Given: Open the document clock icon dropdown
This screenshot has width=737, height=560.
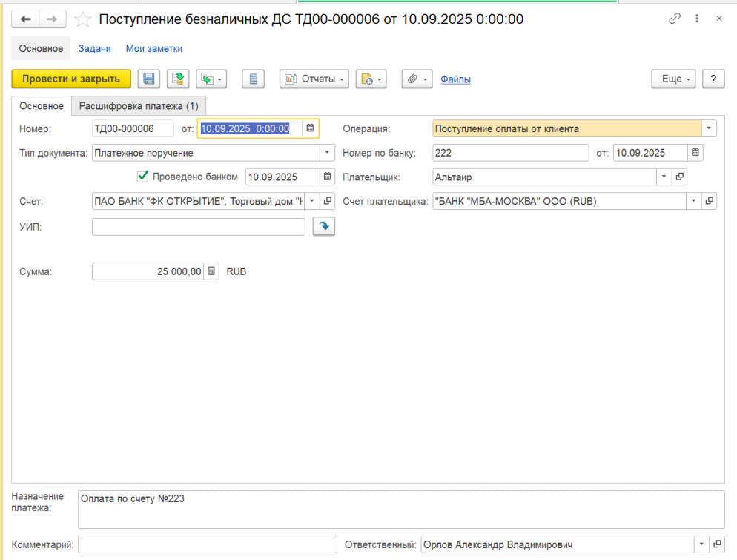Looking at the screenshot, I should [371, 79].
